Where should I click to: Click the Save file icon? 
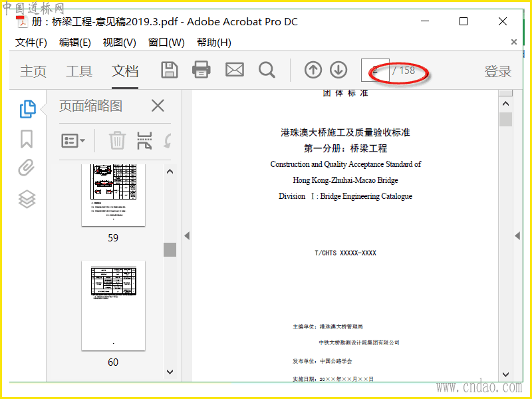tap(170, 70)
